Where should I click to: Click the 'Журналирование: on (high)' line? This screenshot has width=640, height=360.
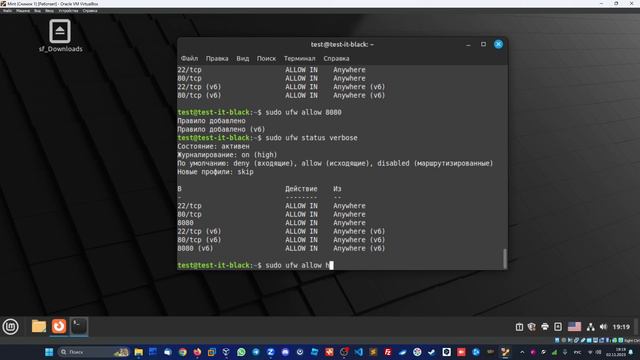point(227,155)
